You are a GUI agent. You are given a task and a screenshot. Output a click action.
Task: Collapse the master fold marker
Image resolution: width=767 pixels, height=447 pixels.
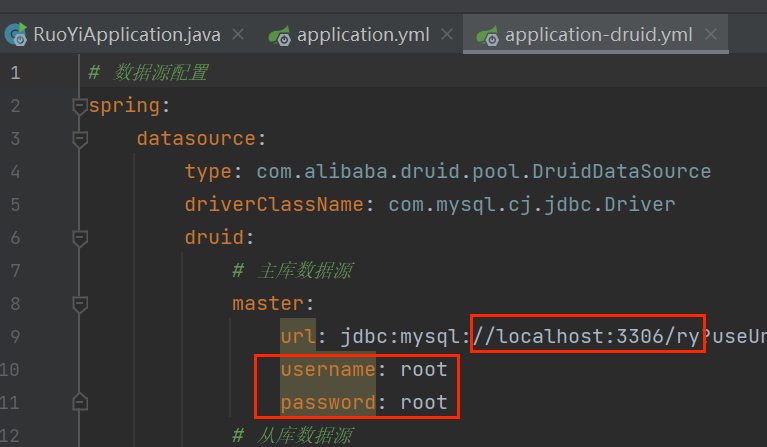[x=80, y=304]
